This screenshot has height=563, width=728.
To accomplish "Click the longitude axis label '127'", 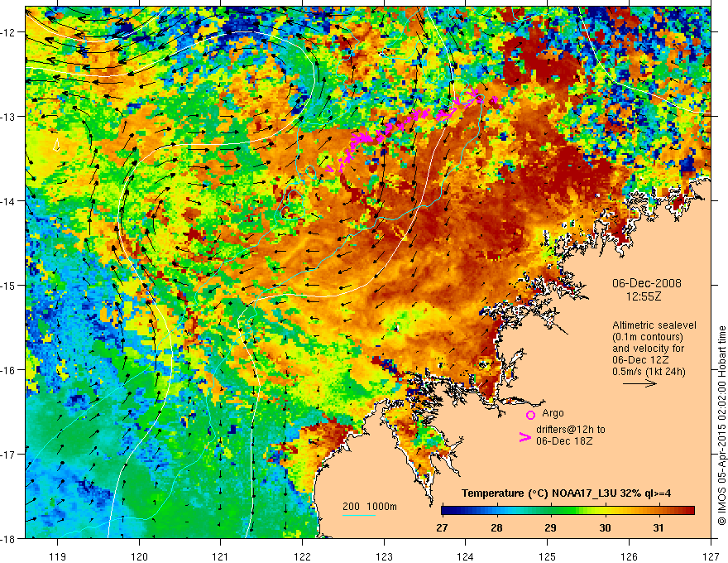I will (x=711, y=556).
